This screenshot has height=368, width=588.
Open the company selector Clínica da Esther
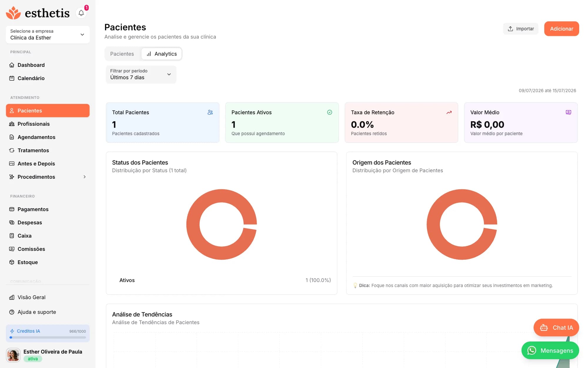[x=48, y=35]
